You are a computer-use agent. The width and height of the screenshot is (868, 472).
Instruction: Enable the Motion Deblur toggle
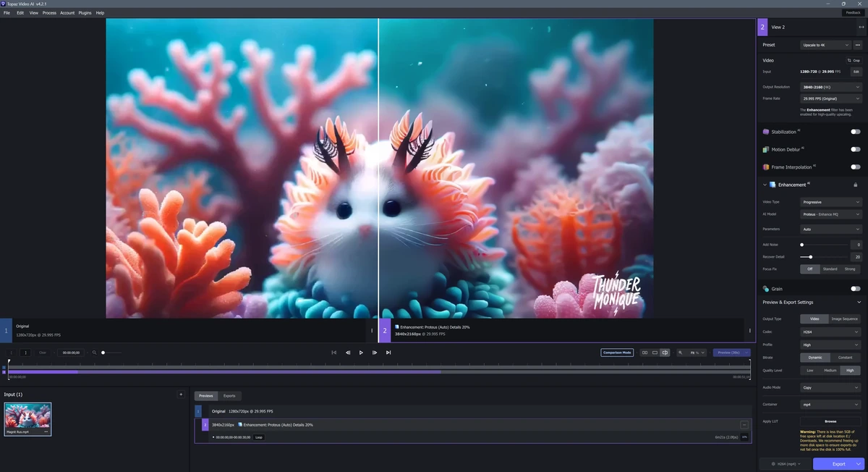coord(856,149)
